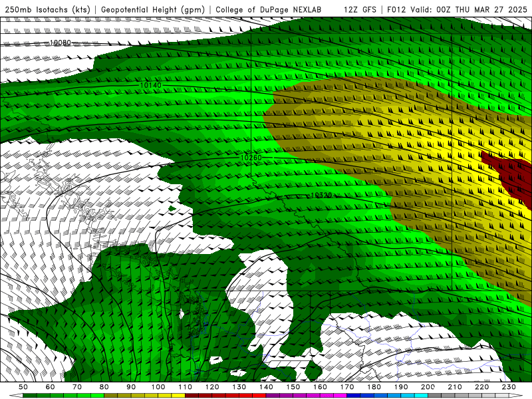Click the 10260 height contour label
This screenshot has height=399, width=532.
click(x=251, y=158)
